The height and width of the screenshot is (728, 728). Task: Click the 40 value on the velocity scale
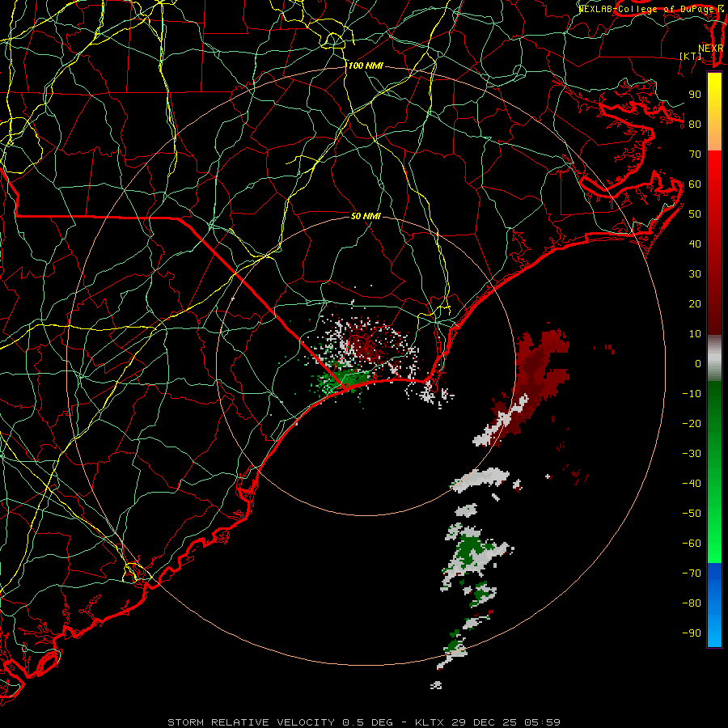[x=695, y=243]
